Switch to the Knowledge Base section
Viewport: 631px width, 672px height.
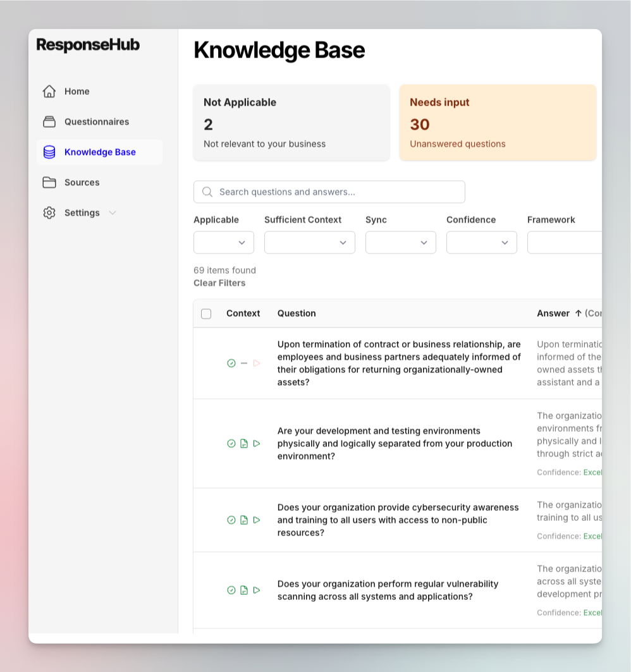[x=100, y=152]
